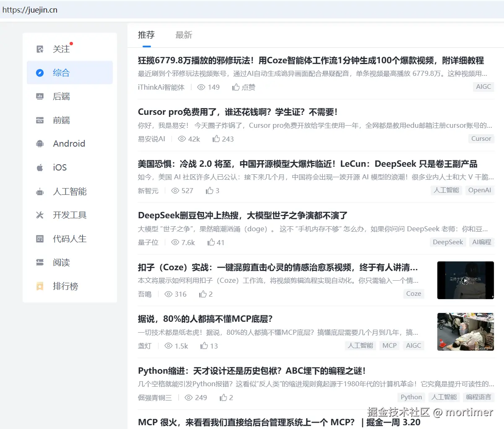This screenshot has height=429, width=504.
Task: Open 开发工具 wrench tools icon
Action: [x=40, y=215]
